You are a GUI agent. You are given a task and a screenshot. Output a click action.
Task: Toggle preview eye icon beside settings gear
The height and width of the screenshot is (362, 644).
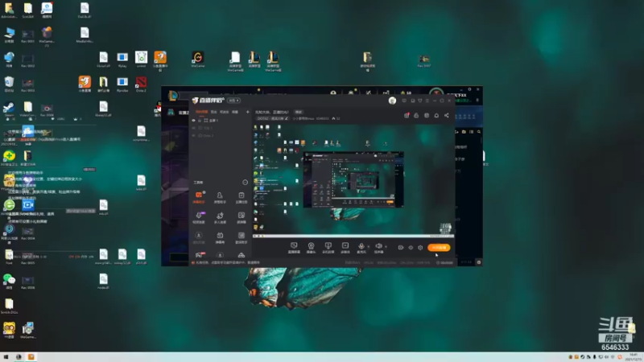411,248
